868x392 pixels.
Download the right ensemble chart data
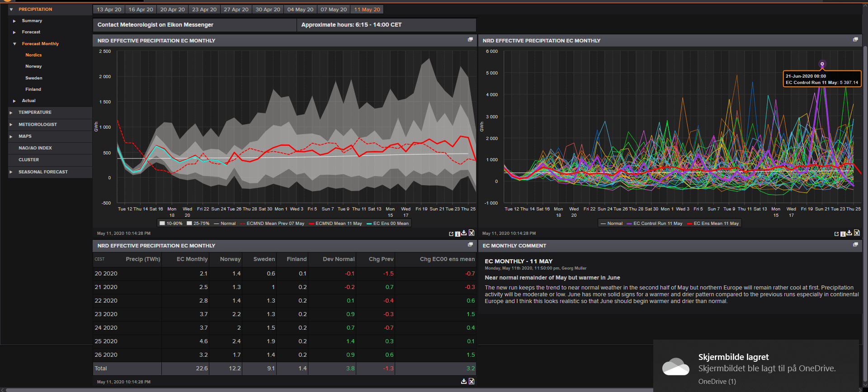pyautogui.click(x=849, y=233)
